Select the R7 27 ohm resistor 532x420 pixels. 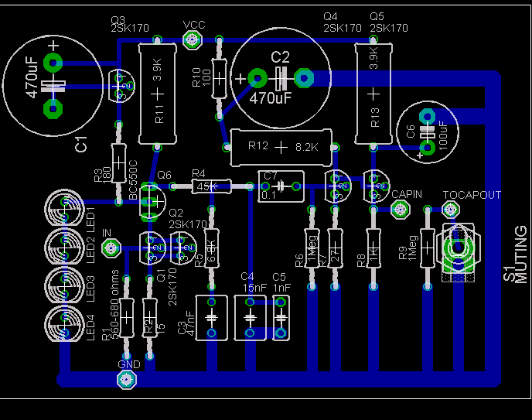[336, 249]
